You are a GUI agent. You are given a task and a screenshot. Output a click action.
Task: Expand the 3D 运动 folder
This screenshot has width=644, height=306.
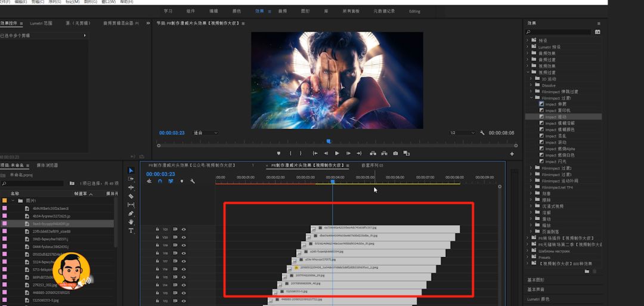coord(531,79)
